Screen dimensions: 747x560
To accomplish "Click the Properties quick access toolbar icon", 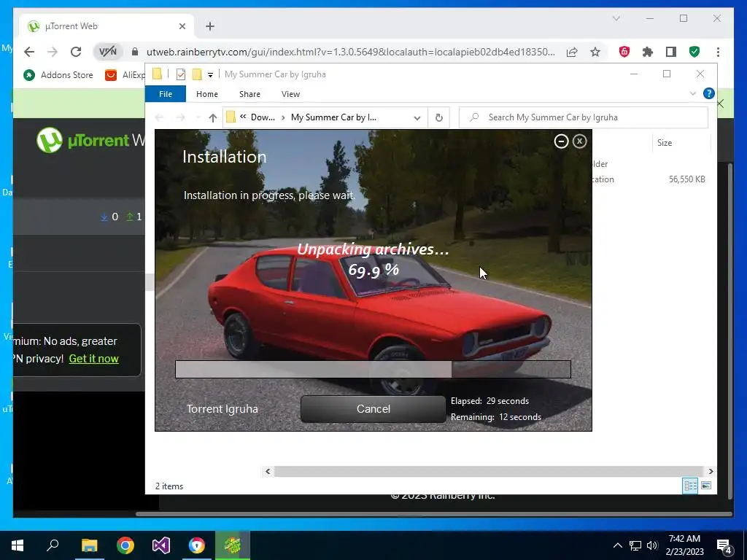I will 181,74.
